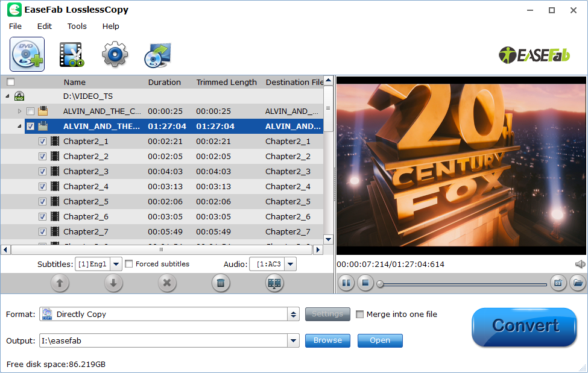Click the greyed Settings button
Viewport: 588px width, 373px height.
pos(327,314)
